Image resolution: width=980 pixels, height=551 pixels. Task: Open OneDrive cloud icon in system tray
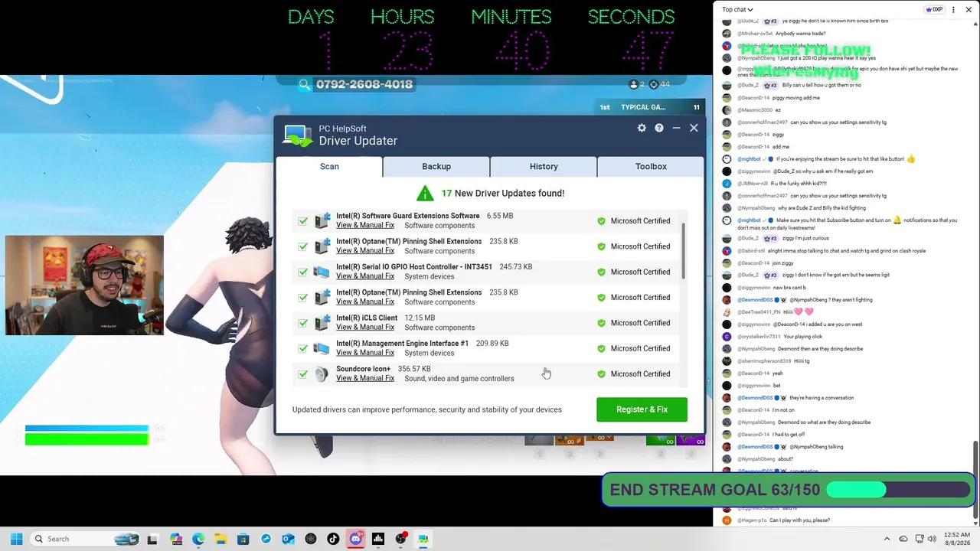click(x=903, y=539)
